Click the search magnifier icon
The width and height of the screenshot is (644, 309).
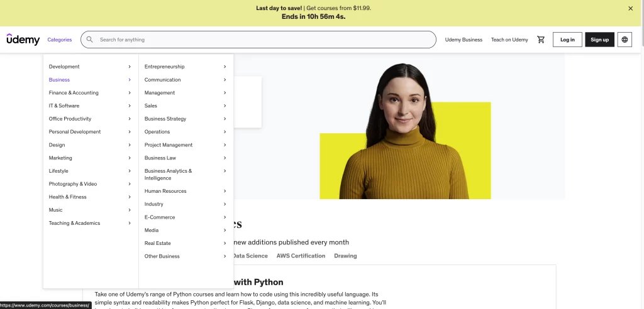click(89, 40)
